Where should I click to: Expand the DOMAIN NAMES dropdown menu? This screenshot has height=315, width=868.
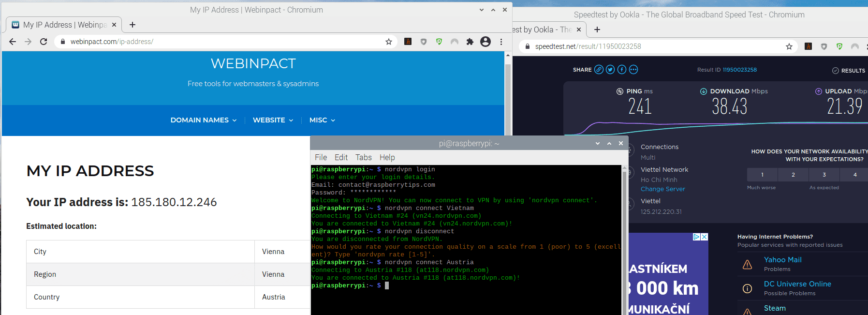point(203,120)
